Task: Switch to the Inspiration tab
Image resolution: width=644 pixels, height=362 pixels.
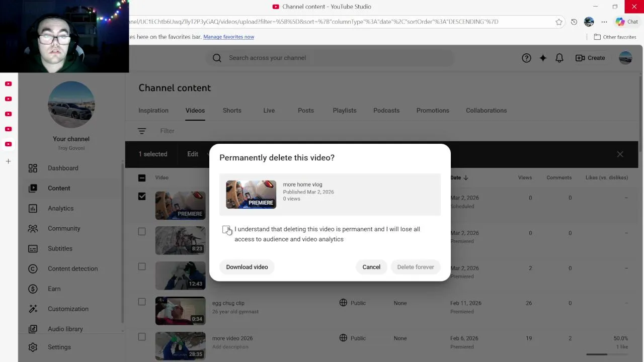Action: tap(153, 111)
